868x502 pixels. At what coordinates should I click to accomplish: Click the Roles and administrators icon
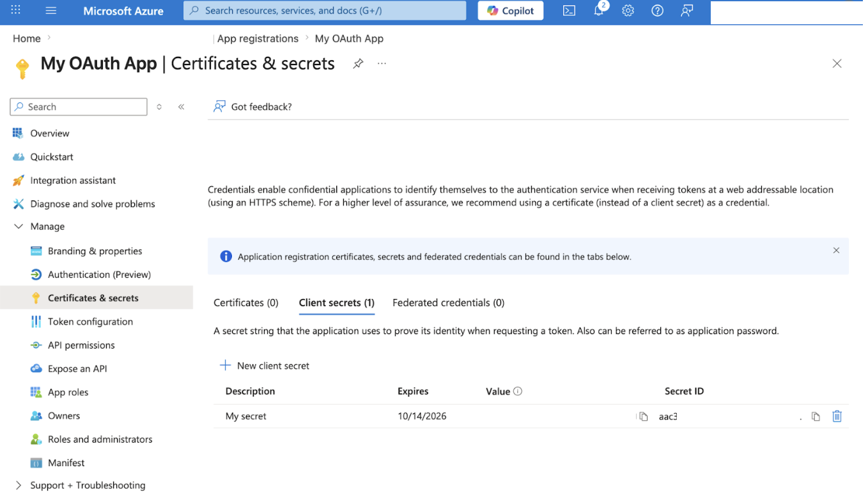pyautogui.click(x=36, y=439)
